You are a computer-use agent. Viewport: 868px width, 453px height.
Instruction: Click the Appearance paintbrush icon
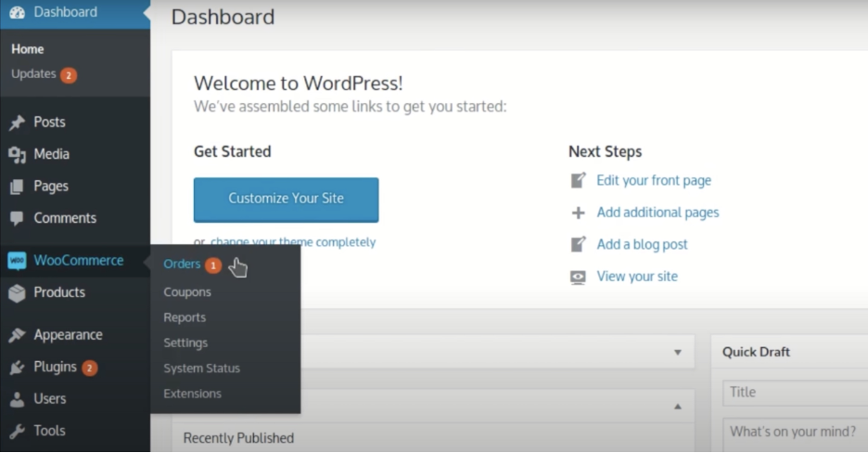tap(17, 335)
